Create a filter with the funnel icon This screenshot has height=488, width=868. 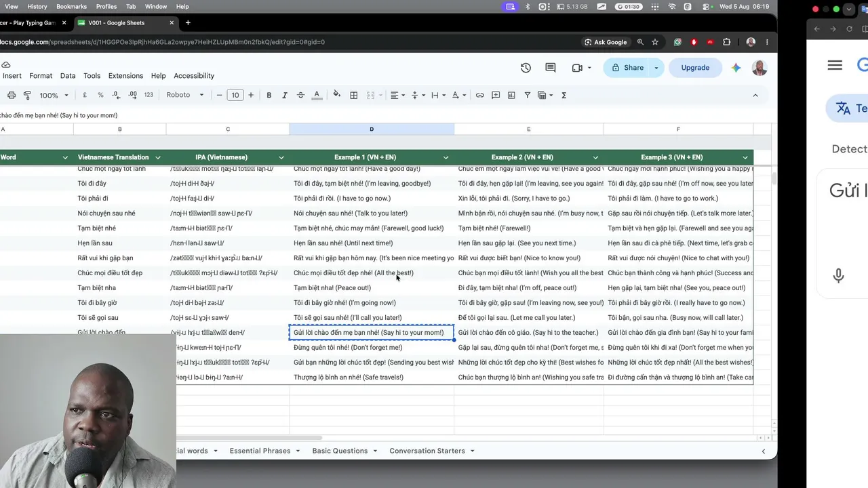pyautogui.click(x=527, y=96)
